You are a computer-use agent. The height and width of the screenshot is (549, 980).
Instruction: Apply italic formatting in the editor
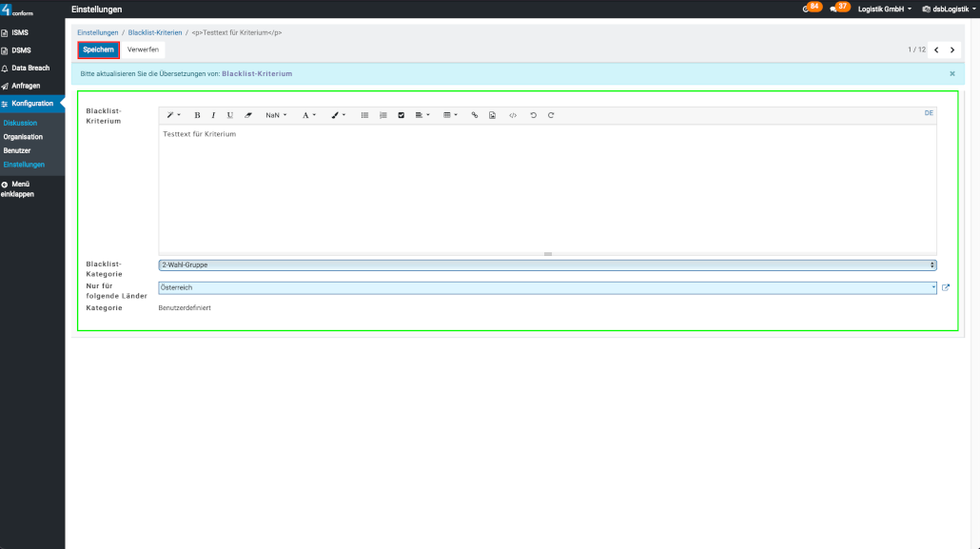pyautogui.click(x=213, y=115)
